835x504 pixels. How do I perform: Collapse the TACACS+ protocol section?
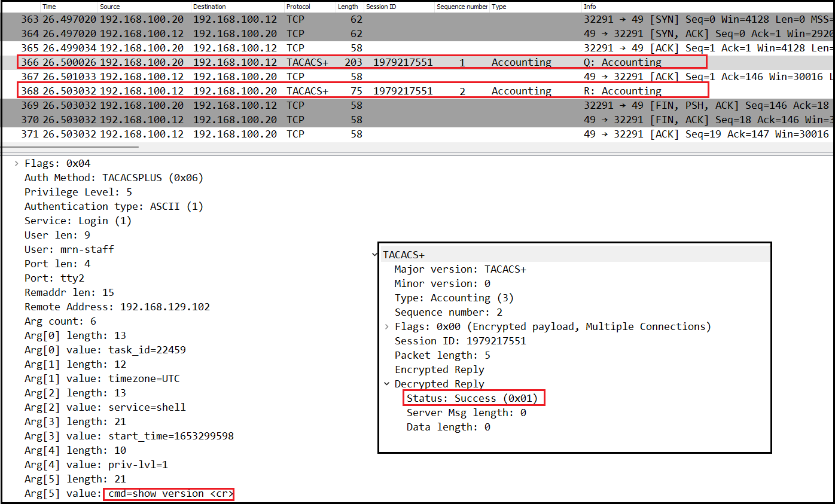[x=375, y=255]
